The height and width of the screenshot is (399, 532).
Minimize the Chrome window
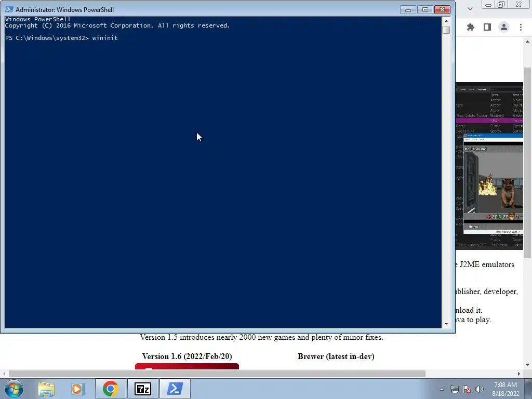coord(488,5)
